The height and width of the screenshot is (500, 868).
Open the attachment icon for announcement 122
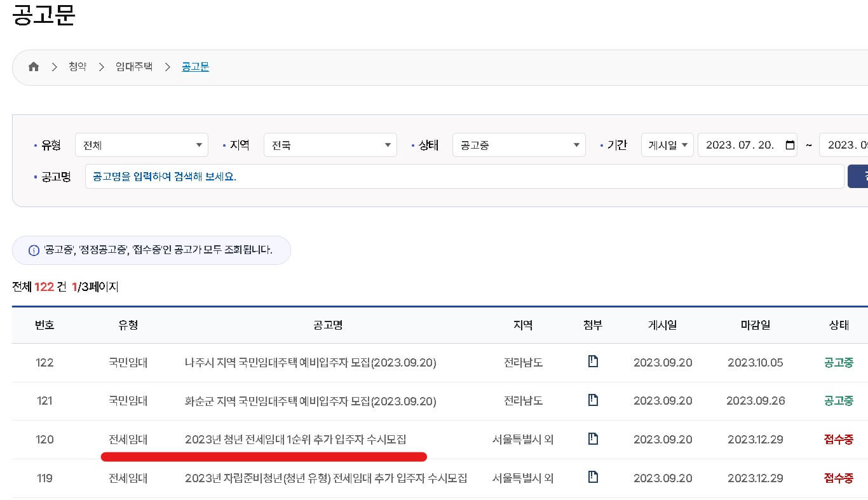593,362
